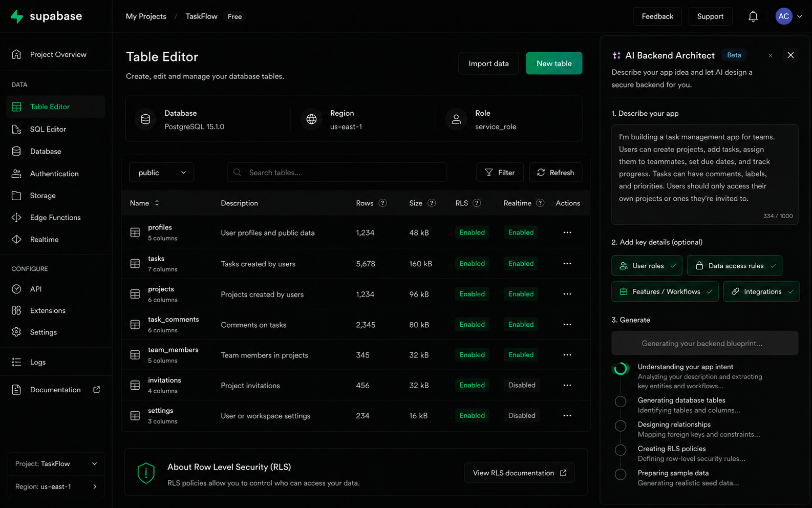Expand the Project: TaskFlow selector
The width and height of the screenshot is (812, 508).
pyautogui.click(x=56, y=464)
